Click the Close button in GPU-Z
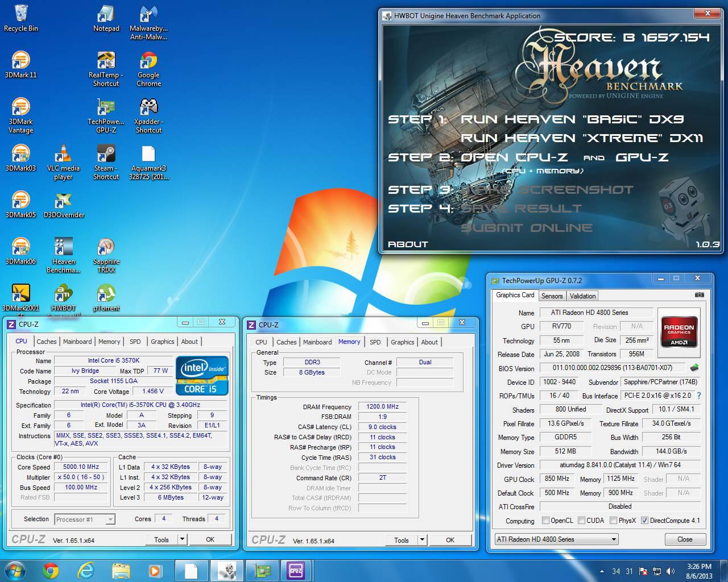The image size is (728, 582). [685, 539]
